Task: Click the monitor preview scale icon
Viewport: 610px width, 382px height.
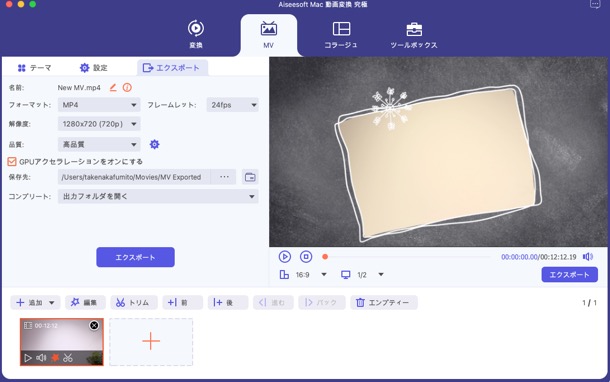Action: click(x=345, y=275)
